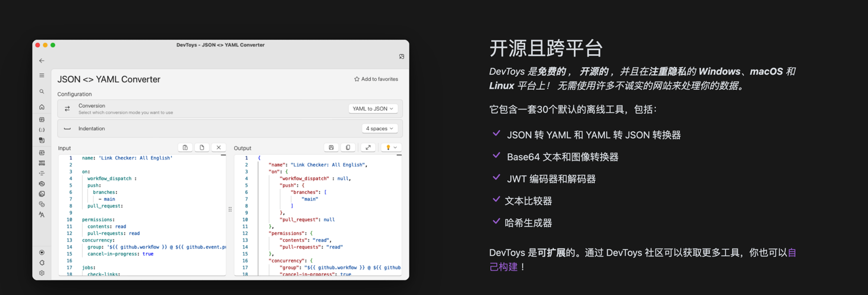868x295 pixels.
Task: Click '文本比较器' list item
Action: [528, 201]
